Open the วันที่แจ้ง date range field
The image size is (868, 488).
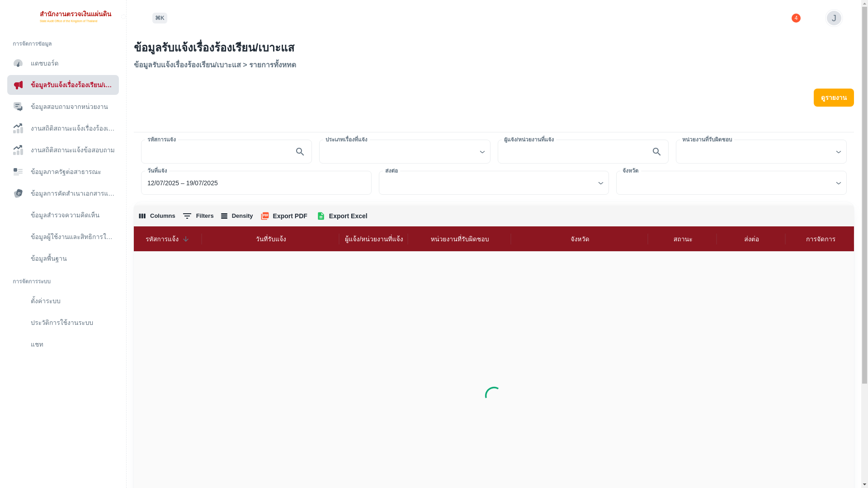coord(256,183)
